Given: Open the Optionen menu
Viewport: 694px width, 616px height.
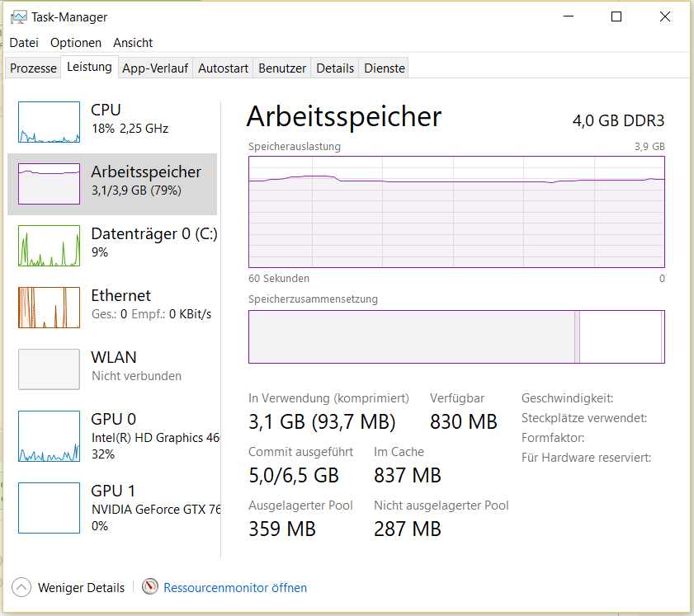Looking at the screenshot, I should (76, 43).
